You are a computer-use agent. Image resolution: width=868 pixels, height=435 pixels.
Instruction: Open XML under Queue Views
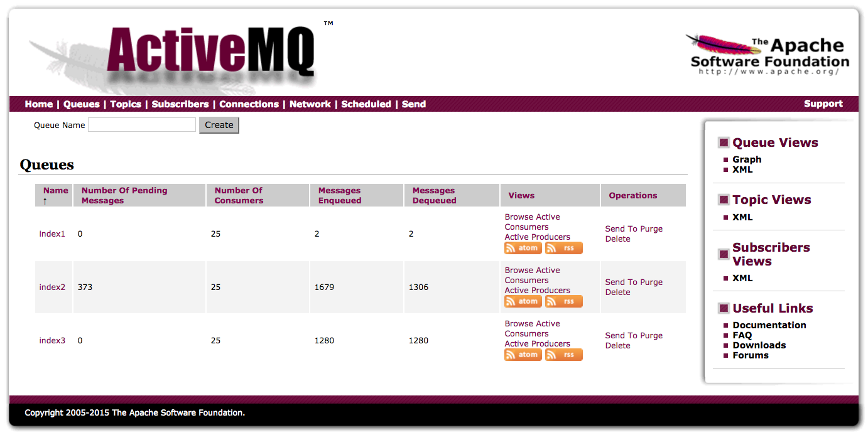point(742,169)
